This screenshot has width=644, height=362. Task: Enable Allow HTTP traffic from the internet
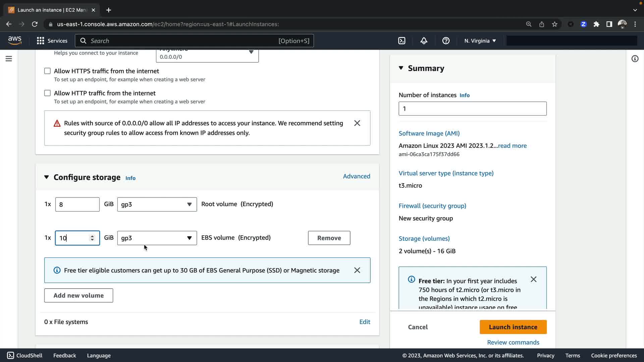pos(48,93)
